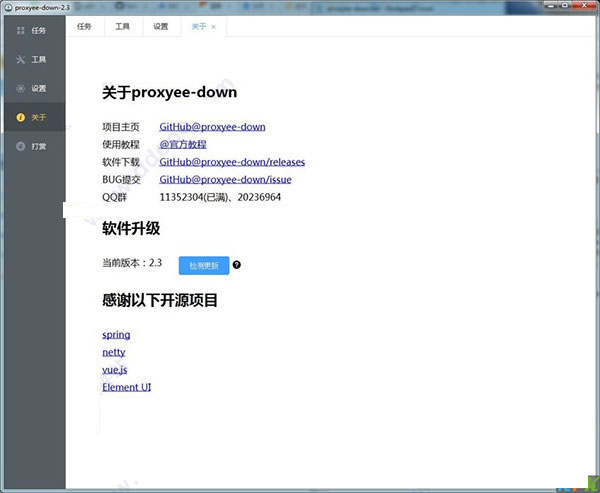Viewport: 600px width, 493px height.
Task: Minimize the proxyee-down window
Action: pos(551,5)
